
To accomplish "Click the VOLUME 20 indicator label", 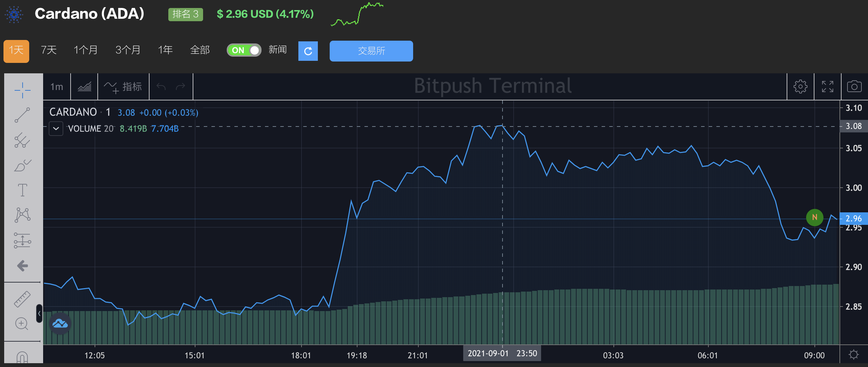I will point(91,129).
